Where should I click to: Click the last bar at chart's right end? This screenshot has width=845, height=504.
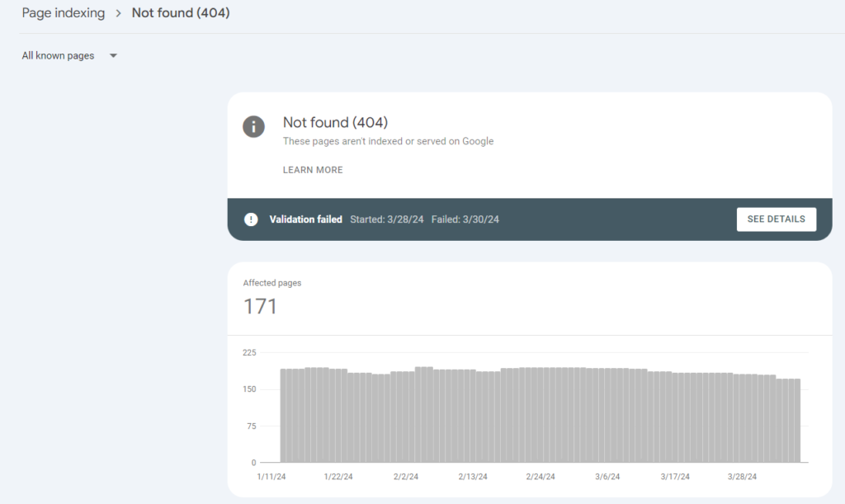[797, 421]
